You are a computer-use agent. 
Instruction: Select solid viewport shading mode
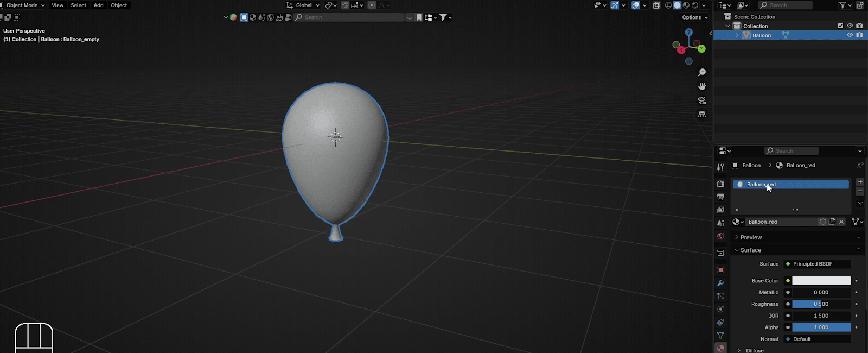tap(677, 5)
